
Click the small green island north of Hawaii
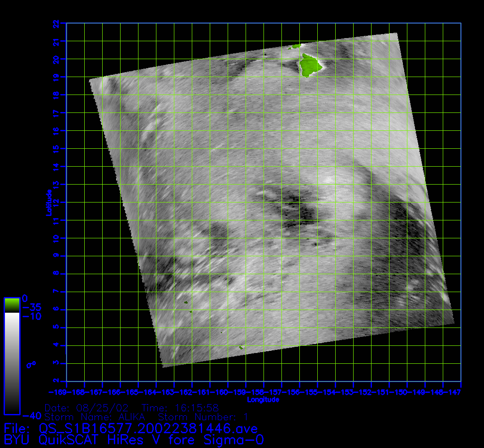click(296, 46)
